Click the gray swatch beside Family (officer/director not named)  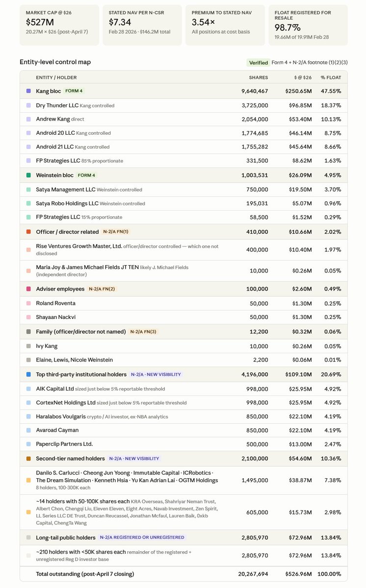[x=28, y=332]
